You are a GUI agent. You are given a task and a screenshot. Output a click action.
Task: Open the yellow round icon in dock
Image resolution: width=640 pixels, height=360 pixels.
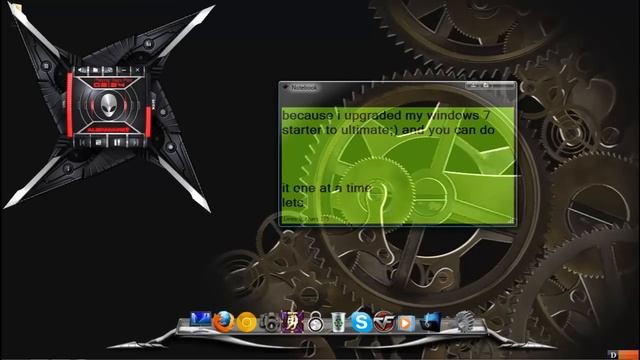coord(247,322)
